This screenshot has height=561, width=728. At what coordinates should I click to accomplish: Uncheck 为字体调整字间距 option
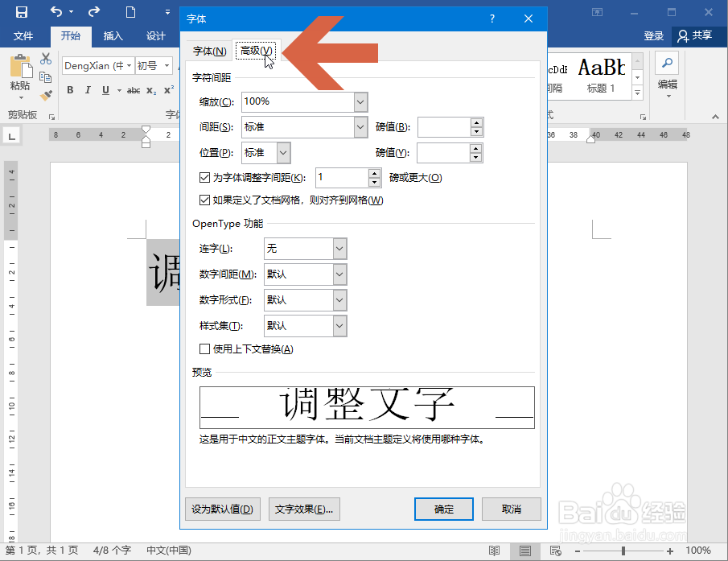(x=206, y=177)
